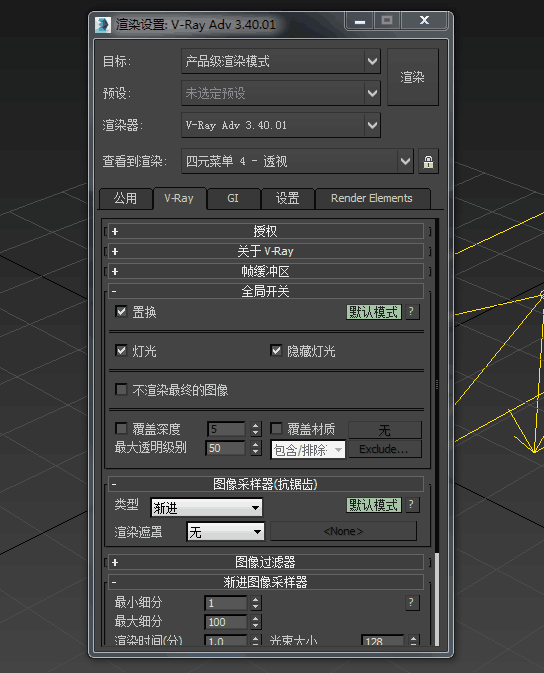544x673 pixels.
Task: Select the V-Ray tab
Action: [x=179, y=198]
